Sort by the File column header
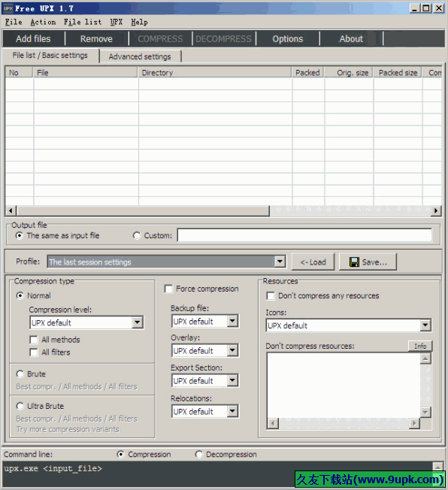Screen dimensions: 448x490 (85, 72)
